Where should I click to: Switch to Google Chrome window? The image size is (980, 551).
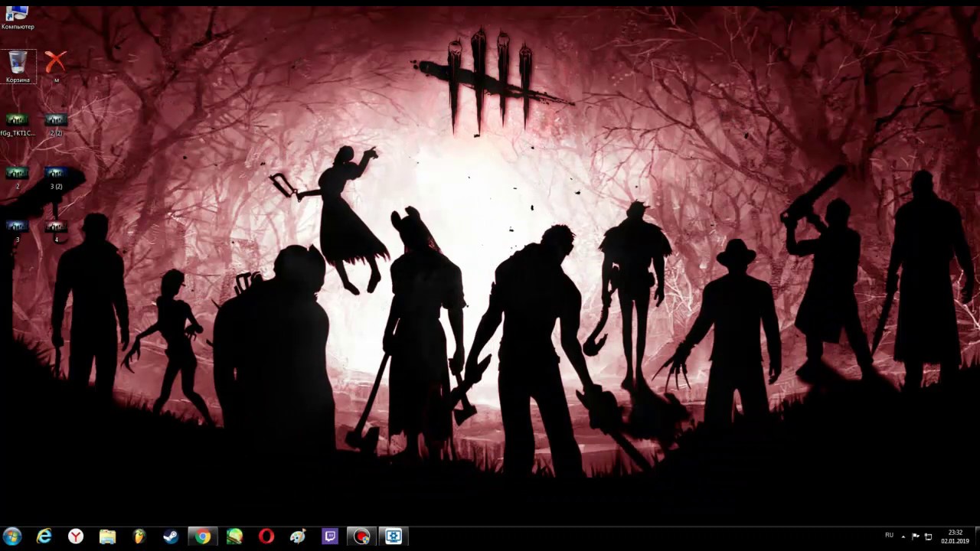tap(203, 536)
